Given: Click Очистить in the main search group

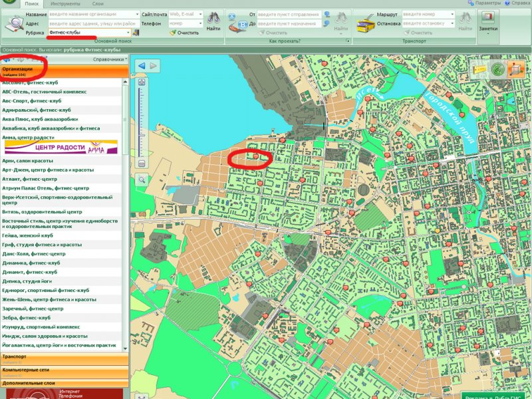Looking at the screenshot, I should [x=184, y=33].
